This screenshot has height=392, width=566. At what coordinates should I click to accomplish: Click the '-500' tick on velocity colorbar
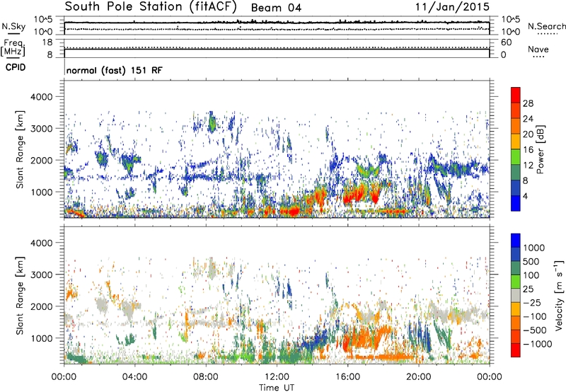[535, 330]
